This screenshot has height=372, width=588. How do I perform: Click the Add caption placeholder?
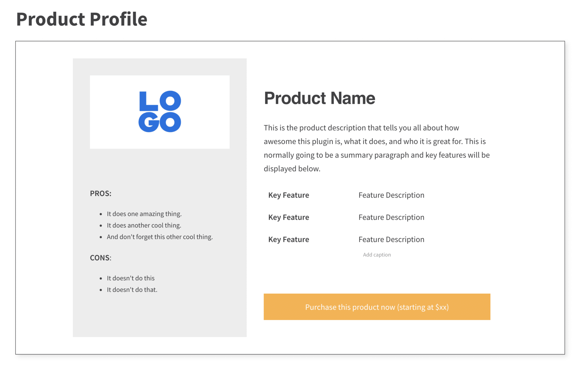tap(377, 255)
